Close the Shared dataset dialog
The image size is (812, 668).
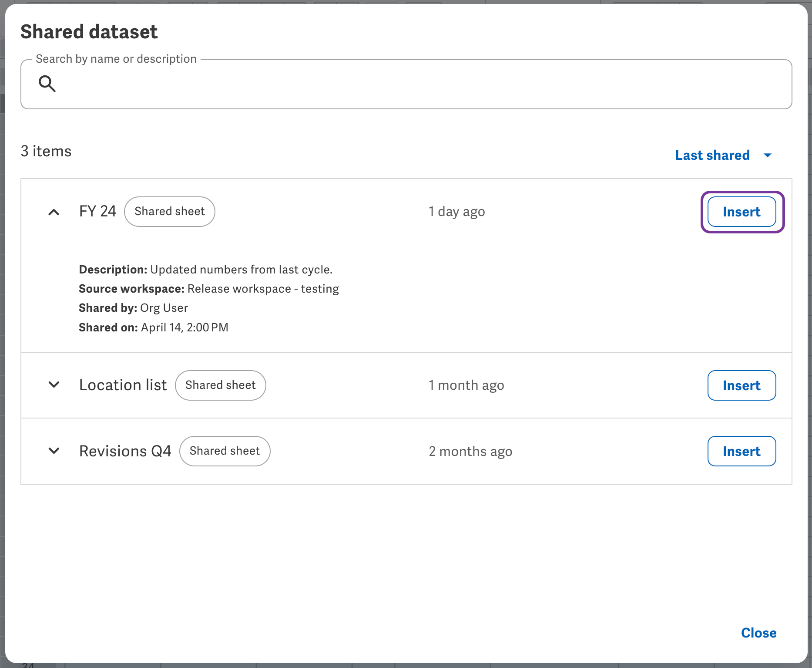(758, 633)
